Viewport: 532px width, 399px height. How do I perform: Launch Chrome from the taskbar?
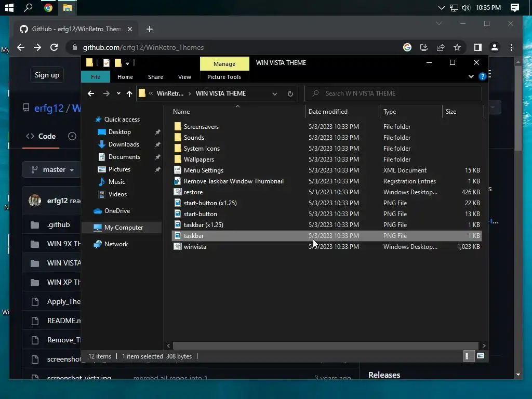click(x=48, y=7)
